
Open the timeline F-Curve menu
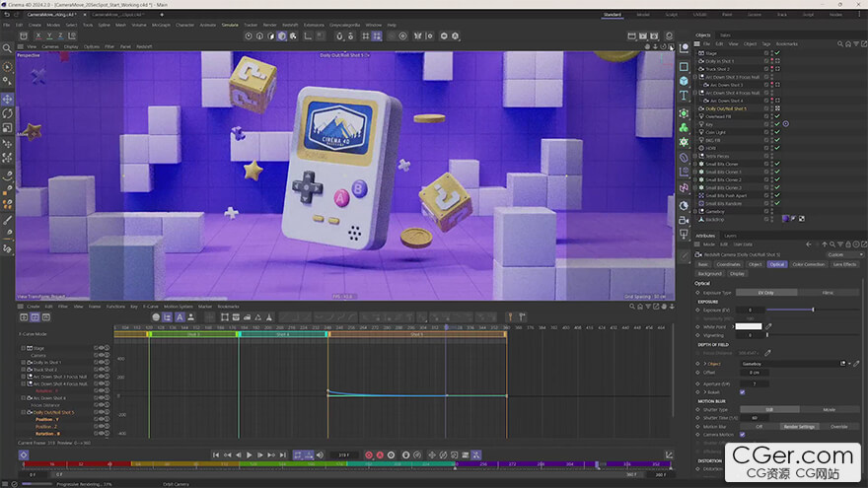click(151, 307)
